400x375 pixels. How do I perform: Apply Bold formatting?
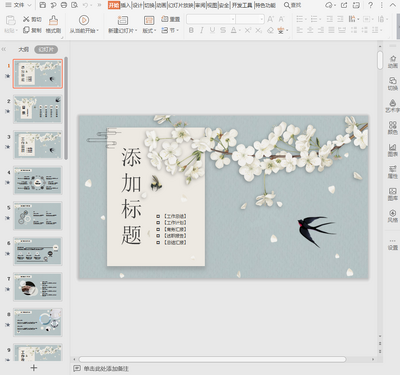(x=191, y=30)
